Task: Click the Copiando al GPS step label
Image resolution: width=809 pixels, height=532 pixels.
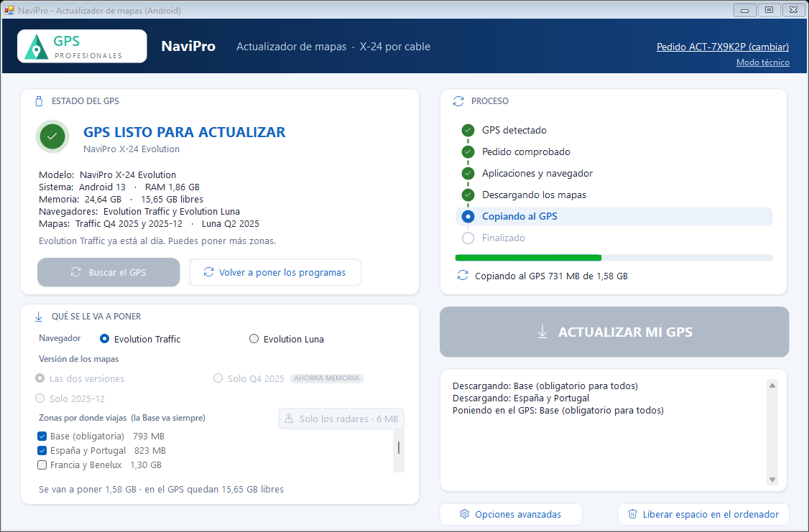Action: coord(519,217)
